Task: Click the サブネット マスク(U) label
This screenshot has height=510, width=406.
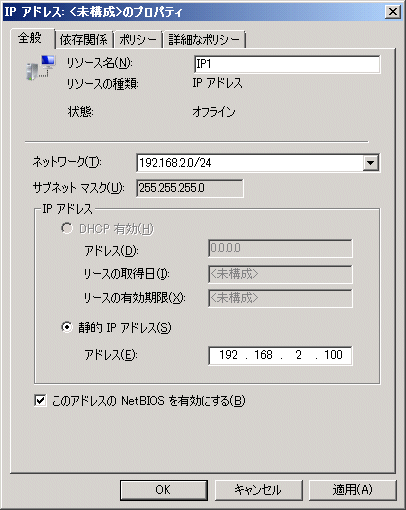Action: click(79, 188)
